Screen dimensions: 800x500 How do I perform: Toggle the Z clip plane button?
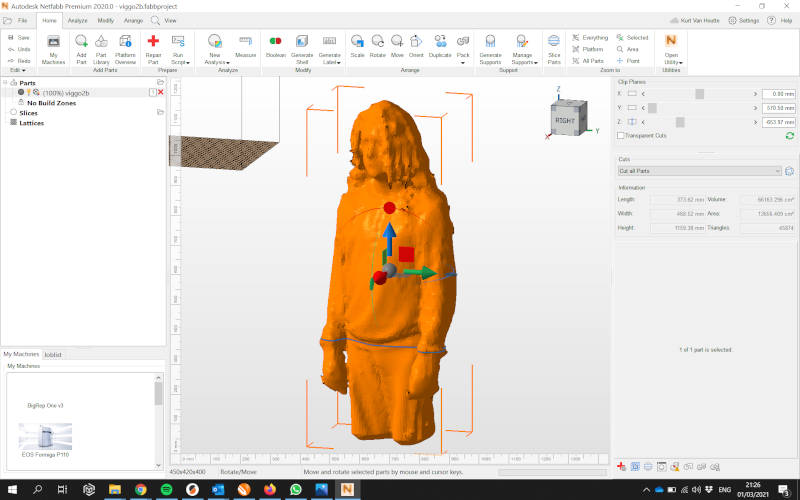pyautogui.click(x=632, y=122)
